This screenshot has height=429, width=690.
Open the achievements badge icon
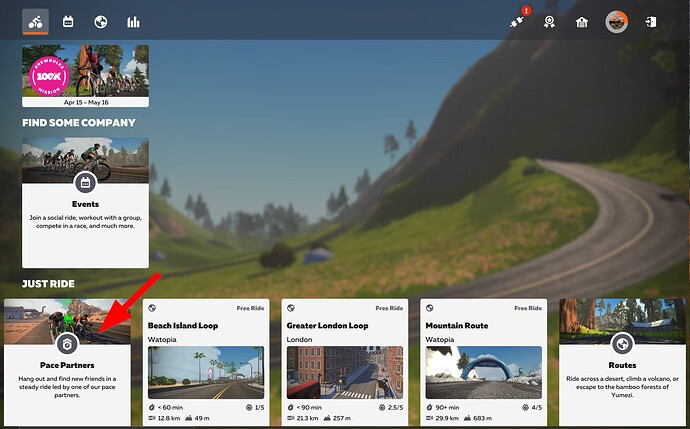549,22
